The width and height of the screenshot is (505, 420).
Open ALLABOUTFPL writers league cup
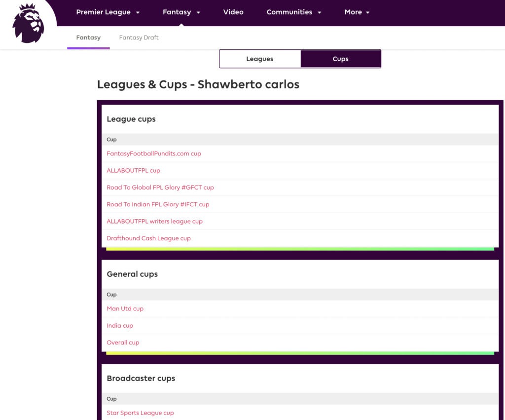[154, 221]
